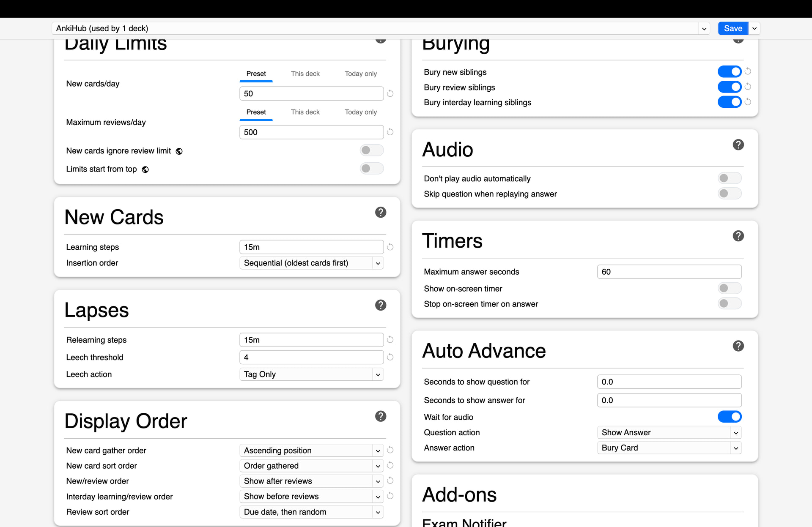Enable Skip question when replaying answer
The width and height of the screenshot is (812, 527).
pos(730,193)
